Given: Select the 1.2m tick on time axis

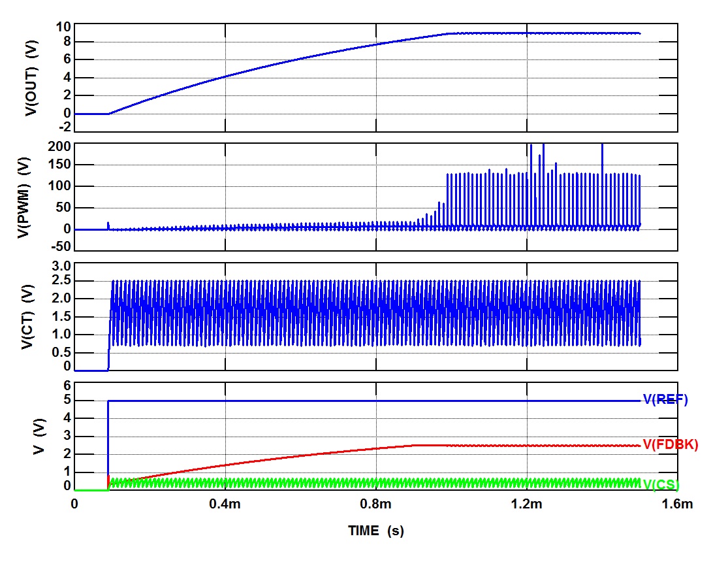Looking at the screenshot, I should point(526,504).
